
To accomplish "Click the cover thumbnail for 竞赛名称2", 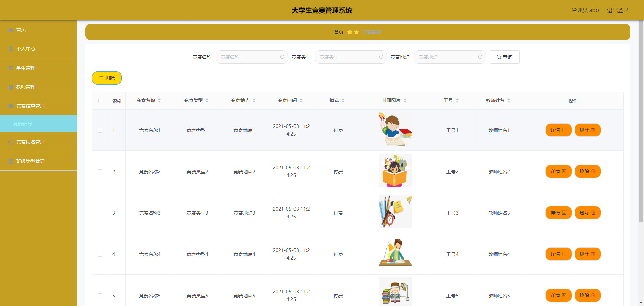I will point(395,170).
